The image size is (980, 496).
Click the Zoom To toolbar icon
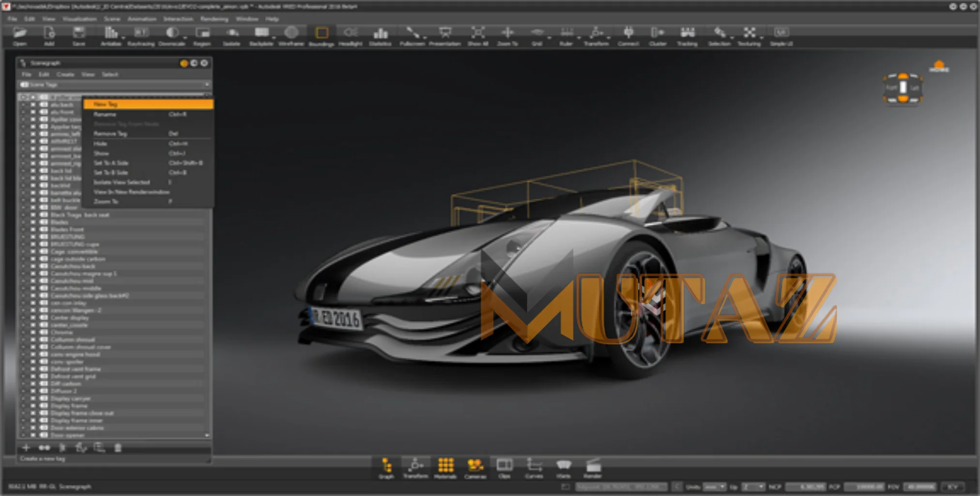tap(507, 33)
